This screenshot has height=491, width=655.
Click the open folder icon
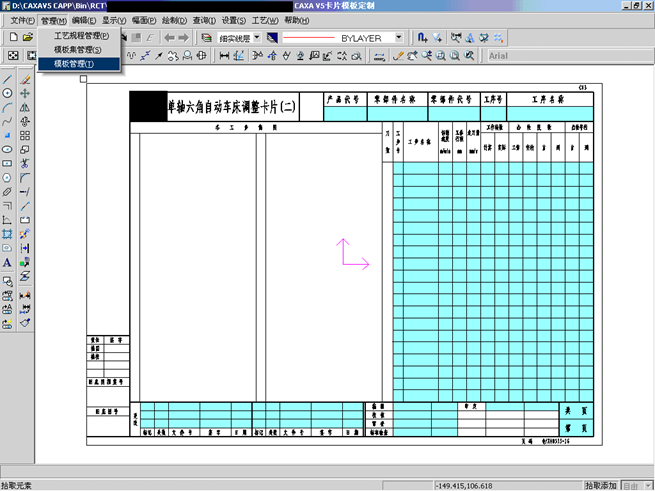[28, 37]
